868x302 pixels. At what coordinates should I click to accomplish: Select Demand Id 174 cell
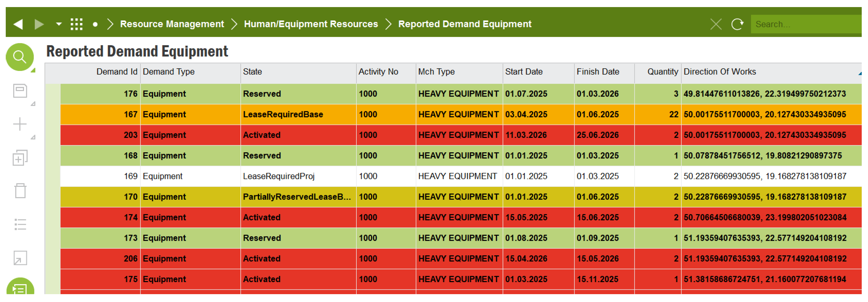point(100,217)
